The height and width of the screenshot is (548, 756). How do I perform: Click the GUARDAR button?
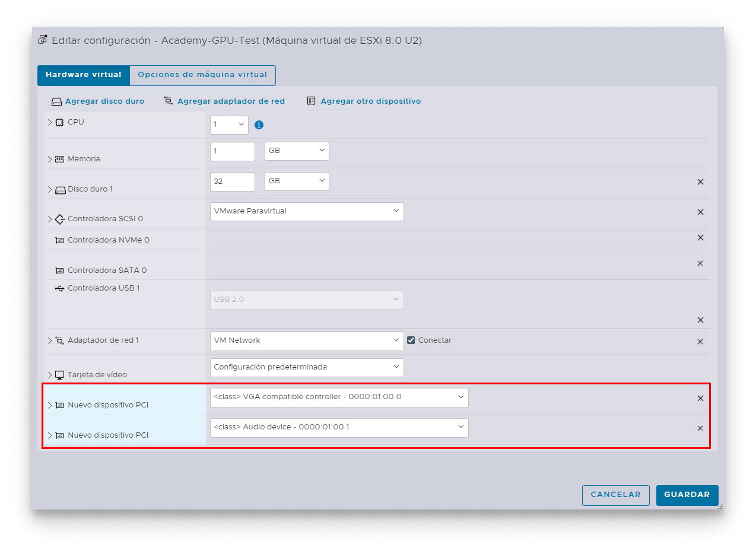pyautogui.click(x=687, y=495)
